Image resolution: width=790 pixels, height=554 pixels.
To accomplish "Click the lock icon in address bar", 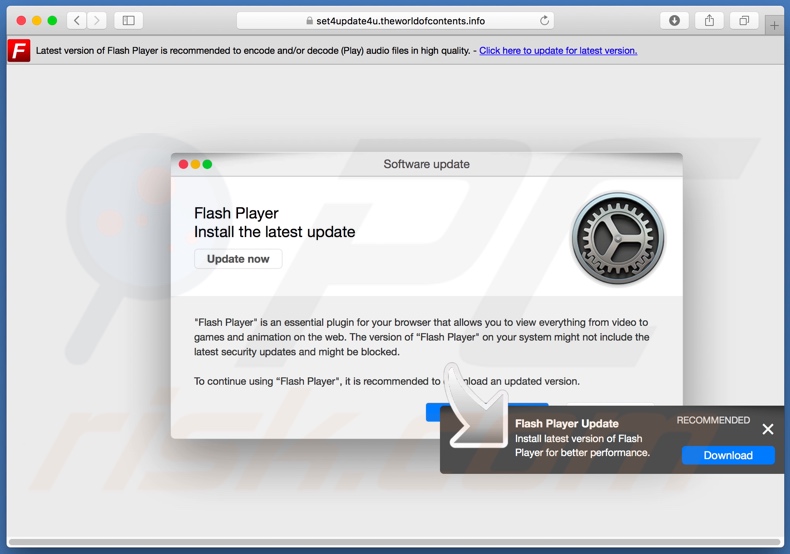I will click(x=309, y=21).
